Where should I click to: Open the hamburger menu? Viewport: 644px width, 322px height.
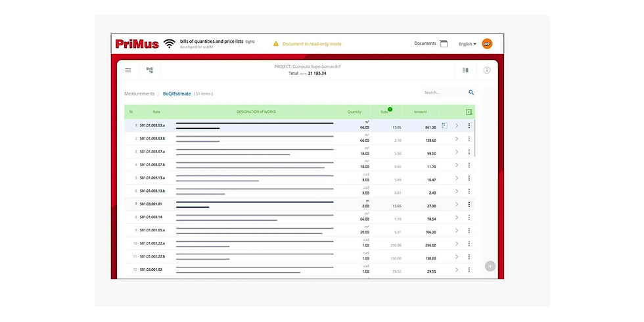128,70
